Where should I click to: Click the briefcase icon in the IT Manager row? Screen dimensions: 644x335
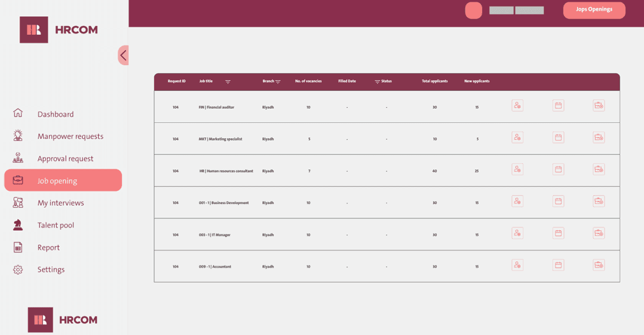[x=599, y=233]
